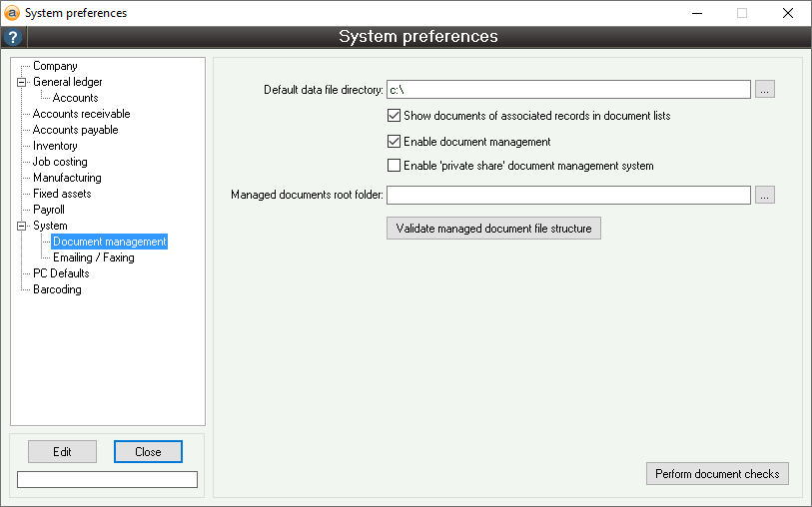Close the System preferences dialog with Close button
Viewport: 812px width, 507px height.
pos(148,452)
